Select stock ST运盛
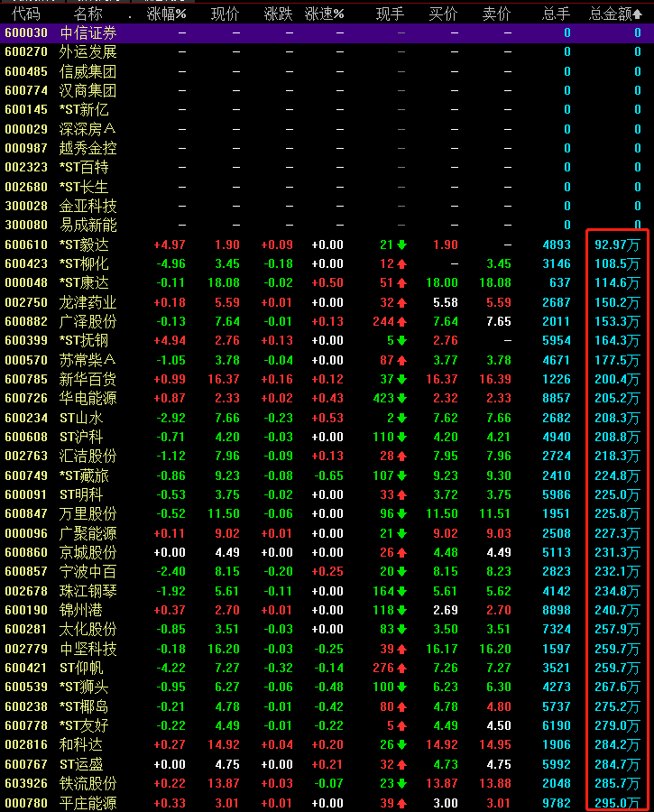 pos(81,764)
